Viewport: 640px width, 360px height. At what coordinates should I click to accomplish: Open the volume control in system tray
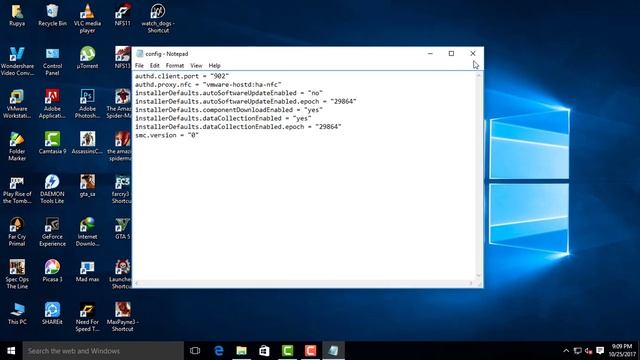click(588, 351)
